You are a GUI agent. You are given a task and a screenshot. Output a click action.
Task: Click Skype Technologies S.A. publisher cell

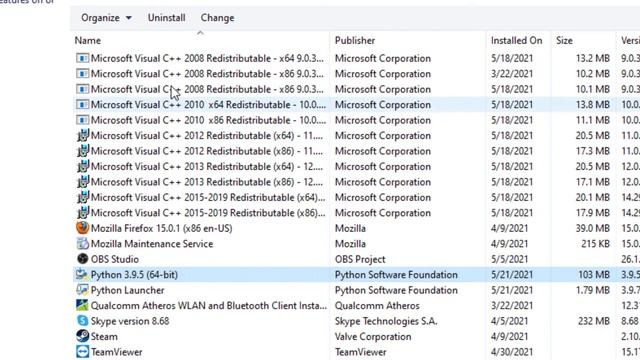[x=386, y=321]
